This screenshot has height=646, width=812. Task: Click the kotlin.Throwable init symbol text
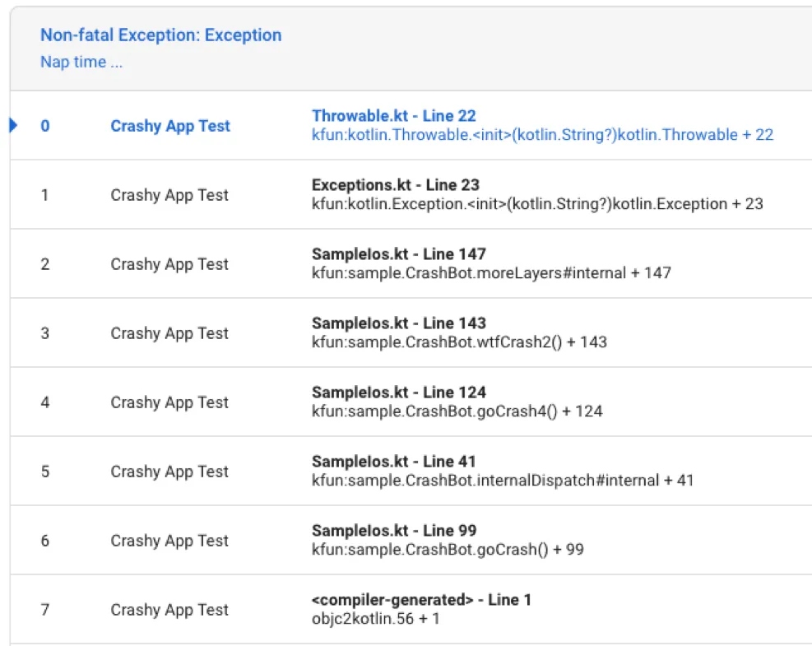coord(542,135)
